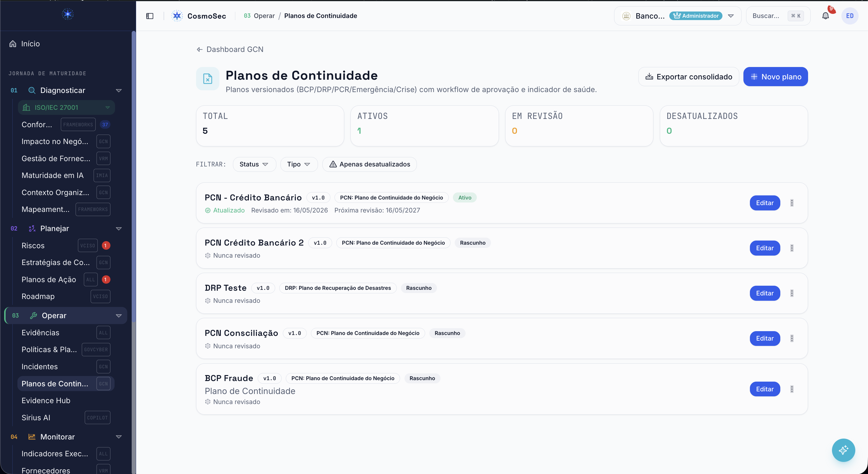Click the Banco organization avatar icon
Screen dimensions: 868x474
pos(626,16)
